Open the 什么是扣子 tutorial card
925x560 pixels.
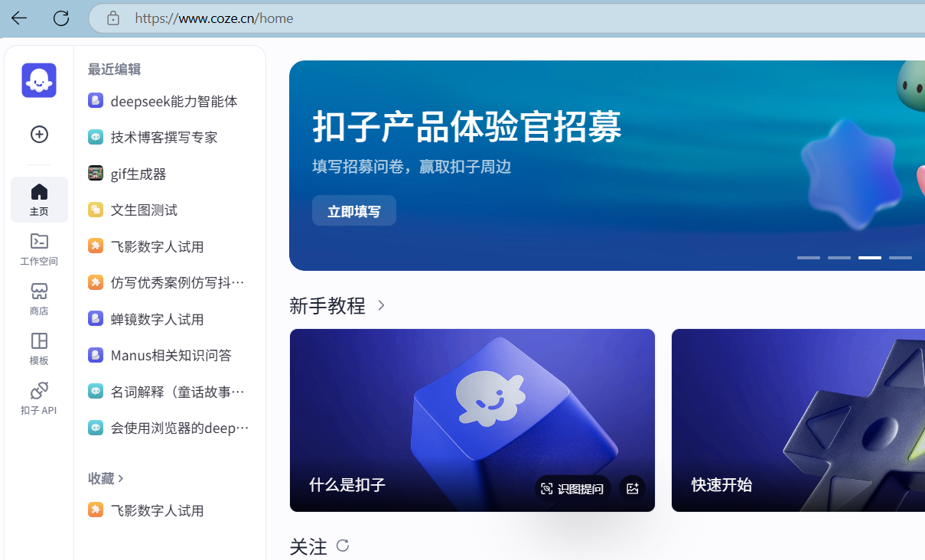(x=472, y=420)
